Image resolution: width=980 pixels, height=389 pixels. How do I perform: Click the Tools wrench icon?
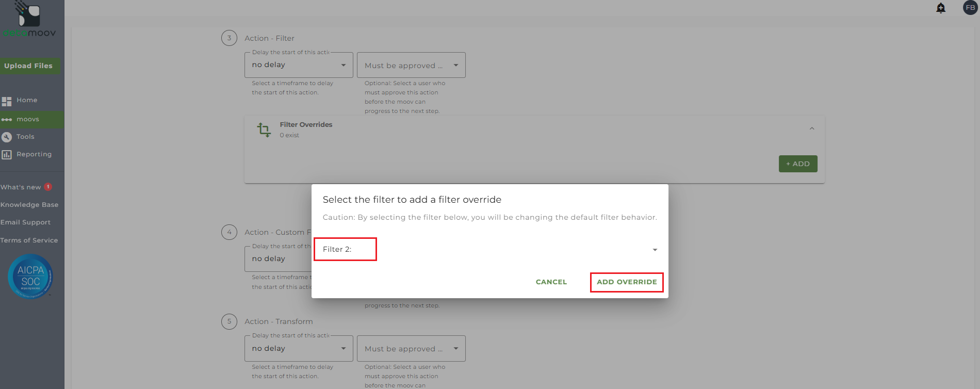pos(7,137)
